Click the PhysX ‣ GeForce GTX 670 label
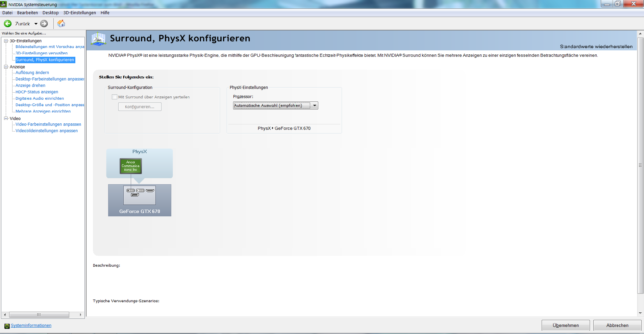Viewport: 644px width, 334px height. (x=284, y=128)
